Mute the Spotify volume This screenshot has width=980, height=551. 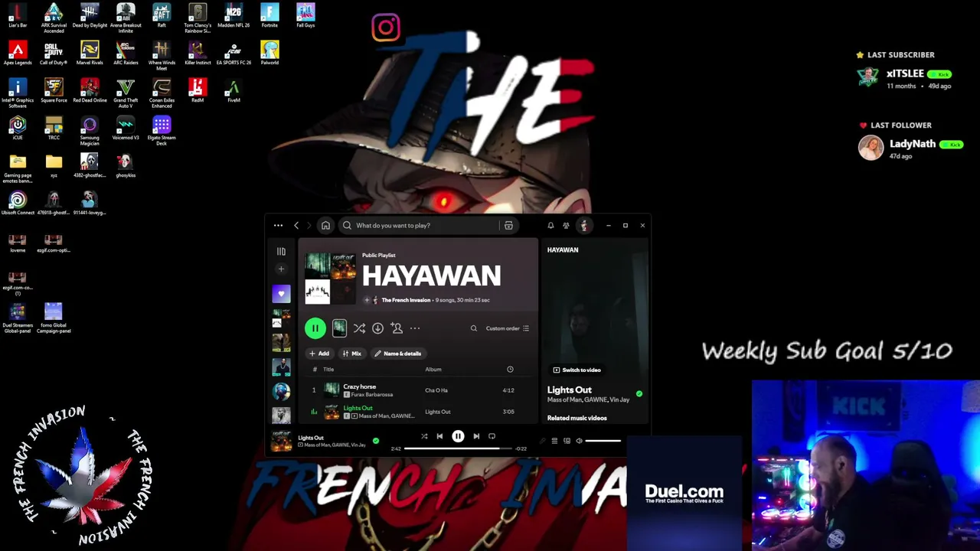pyautogui.click(x=579, y=441)
